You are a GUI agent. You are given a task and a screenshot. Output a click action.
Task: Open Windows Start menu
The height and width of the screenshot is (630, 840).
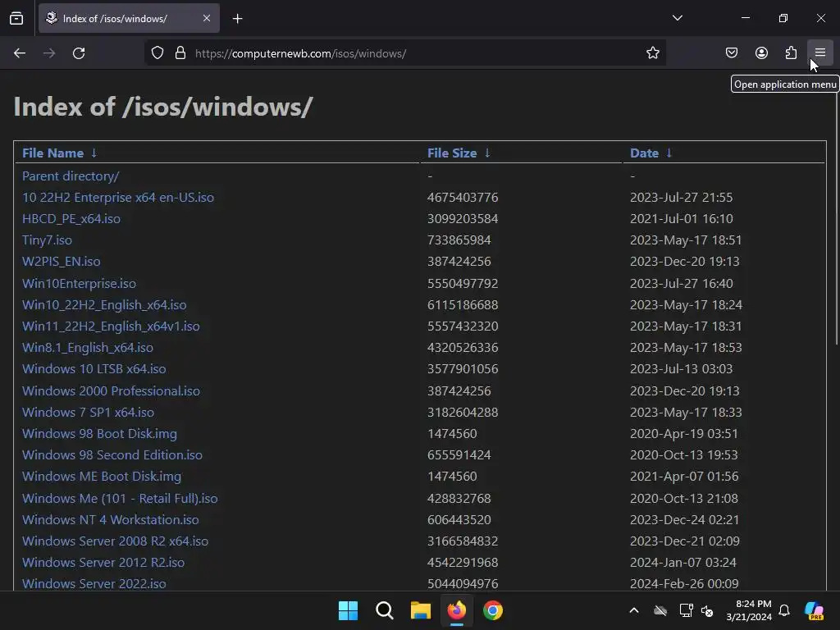[348, 610]
